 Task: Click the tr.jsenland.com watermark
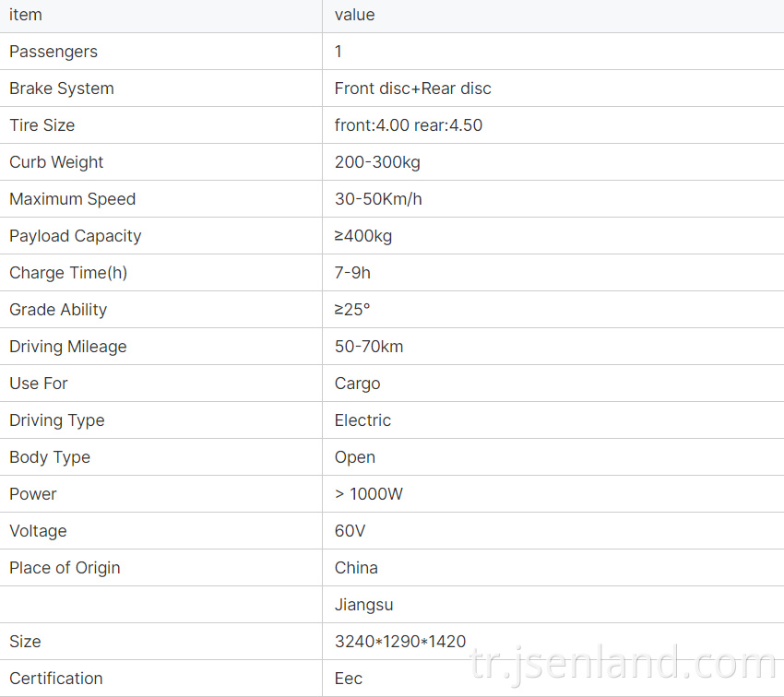click(624, 664)
